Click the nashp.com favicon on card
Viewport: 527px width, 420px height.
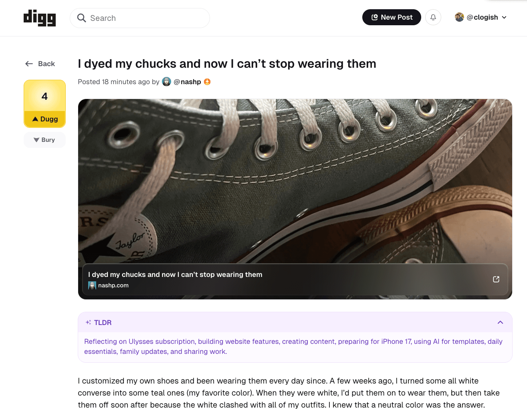tap(92, 285)
